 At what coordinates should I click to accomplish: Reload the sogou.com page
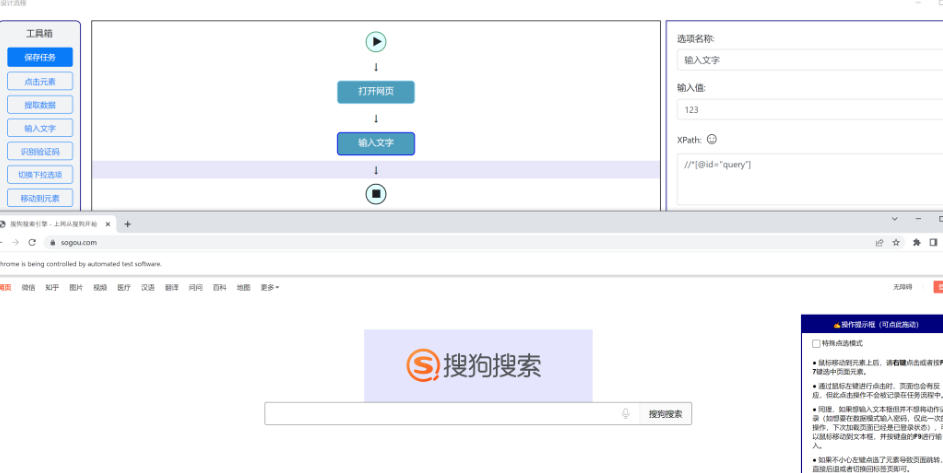32,243
